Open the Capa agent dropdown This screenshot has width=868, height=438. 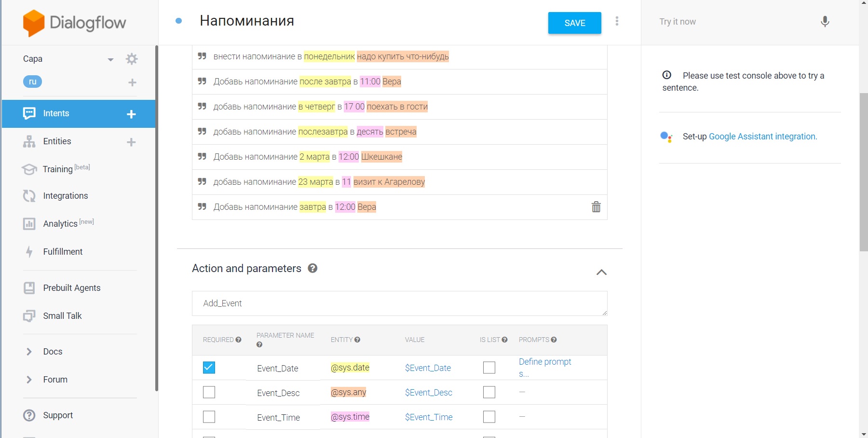point(110,59)
